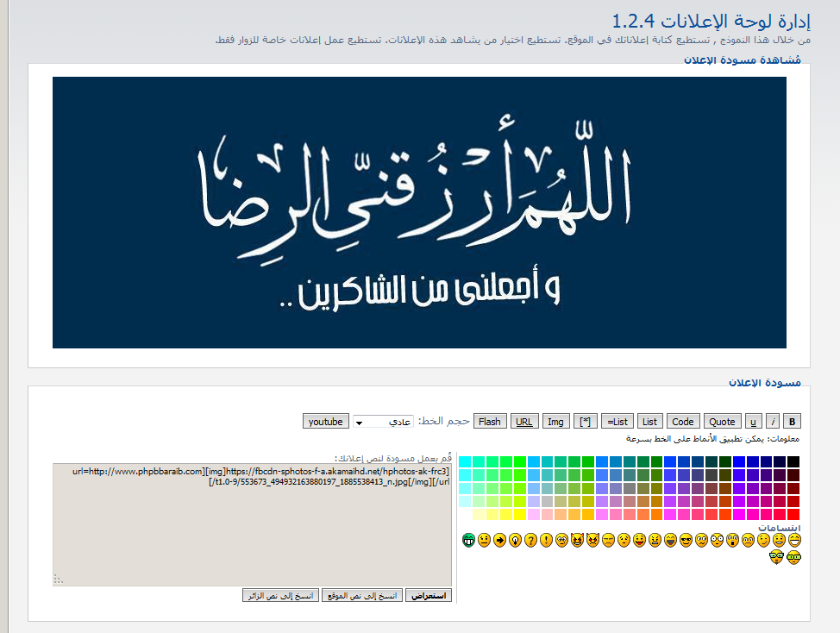
Task: Click the youtube BBCode button
Action: click(325, 422)
